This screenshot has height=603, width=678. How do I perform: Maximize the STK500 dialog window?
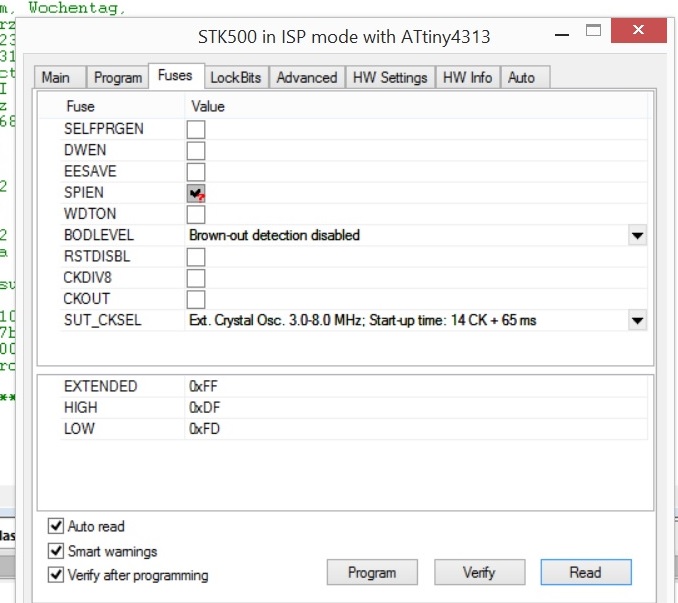point(593,30)
